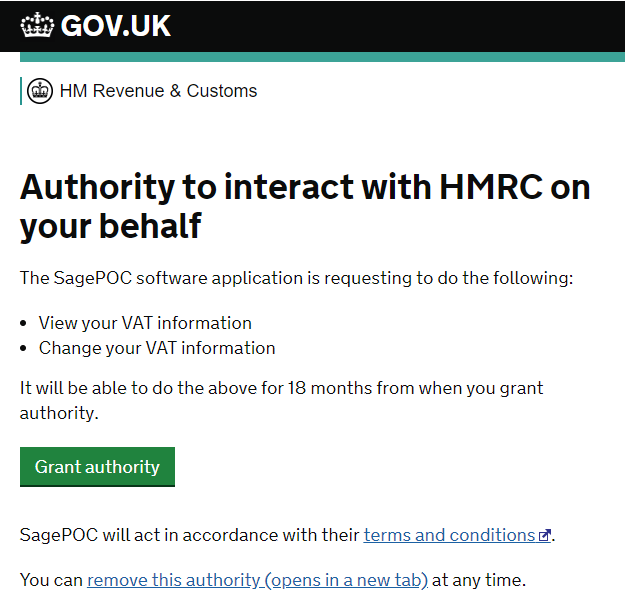Open the terms and conditions link

pos(449,535)
